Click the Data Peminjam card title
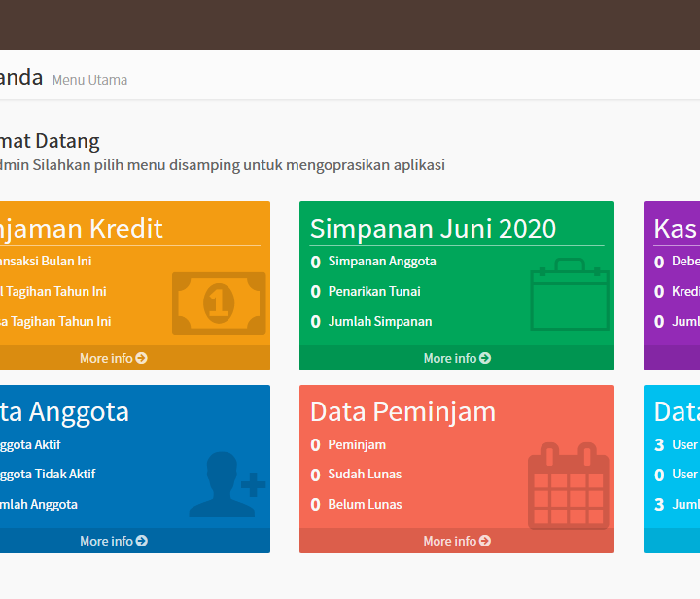 [x=402, y=411]
